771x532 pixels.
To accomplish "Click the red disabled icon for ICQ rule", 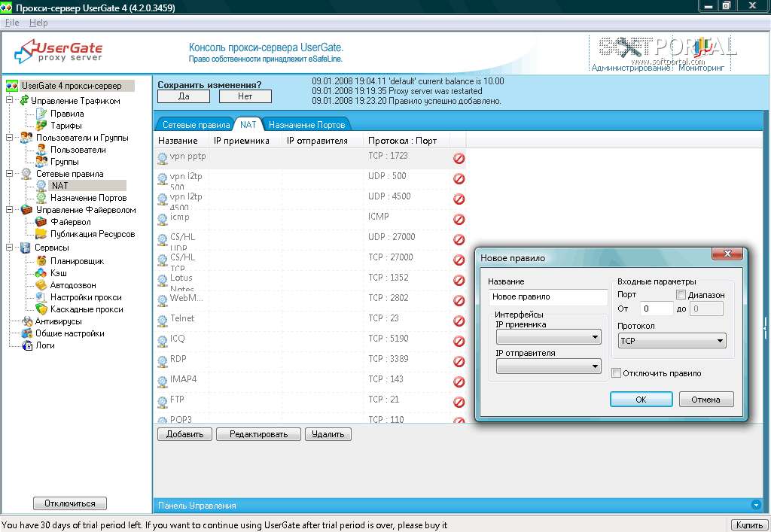I will [x=459, y=341].
